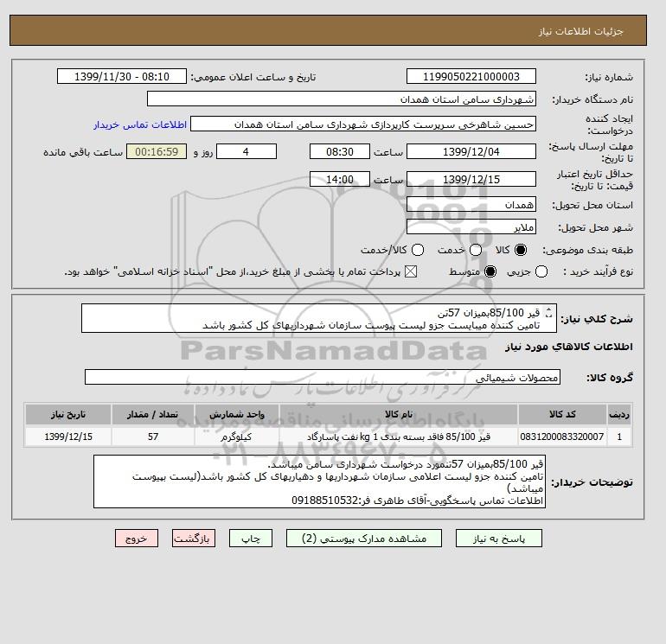Click the واحد شمارش column header
The height and width of the screenshot is (644, 666).
pos(237,414)
